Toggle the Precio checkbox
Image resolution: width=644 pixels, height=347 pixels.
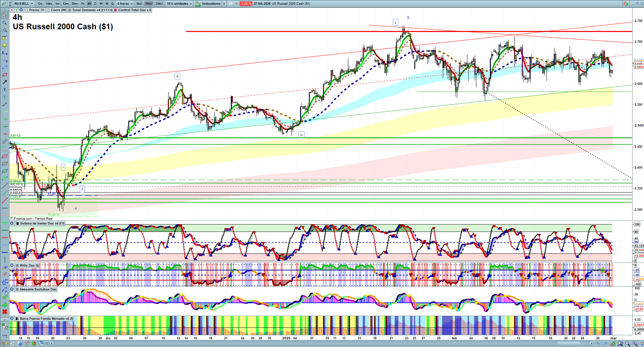pyautogui.click(x=27, y=10)
